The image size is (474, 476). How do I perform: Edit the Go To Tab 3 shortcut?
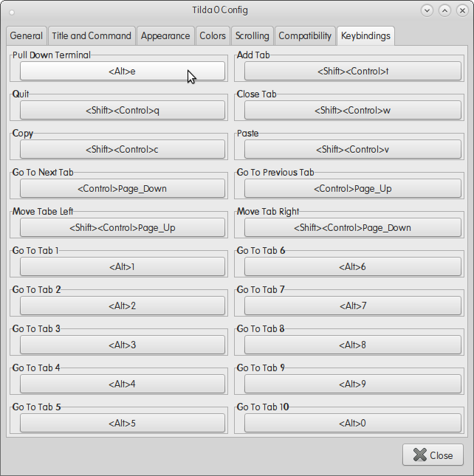coord(123,345)
